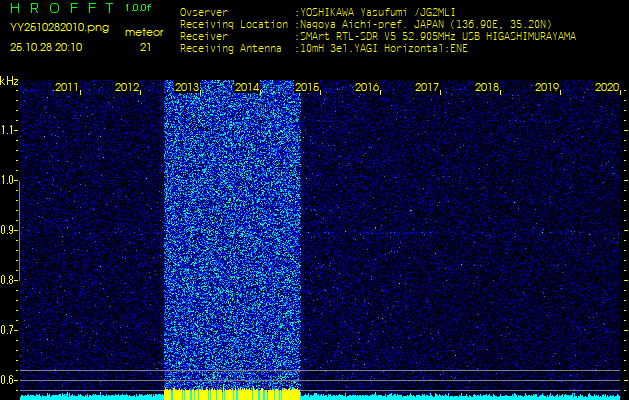Click the 2012 time marker

tap(127, 87)
